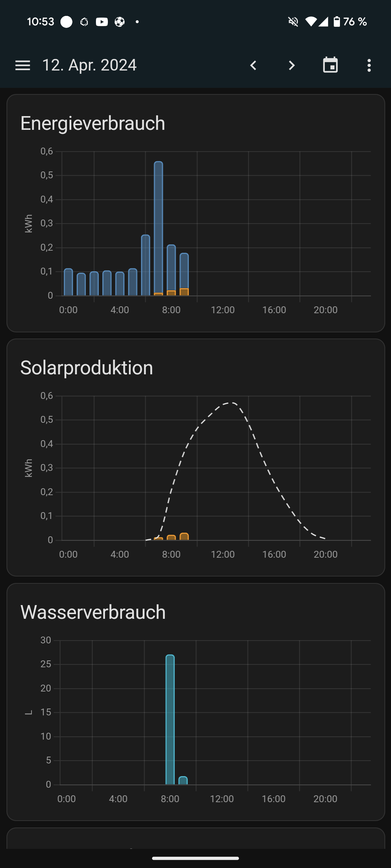Select the first energy bar at 0:00
The width and height of the screenshot is (391, 868).
[x=68, y=282]
